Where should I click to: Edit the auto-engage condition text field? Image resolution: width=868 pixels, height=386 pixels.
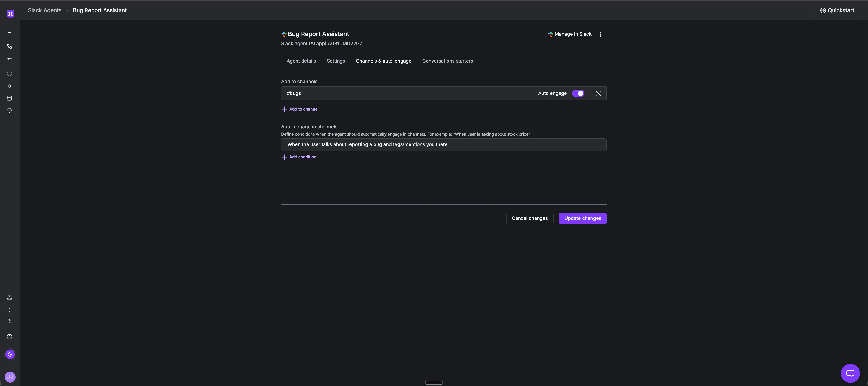[x=444, y=144]
